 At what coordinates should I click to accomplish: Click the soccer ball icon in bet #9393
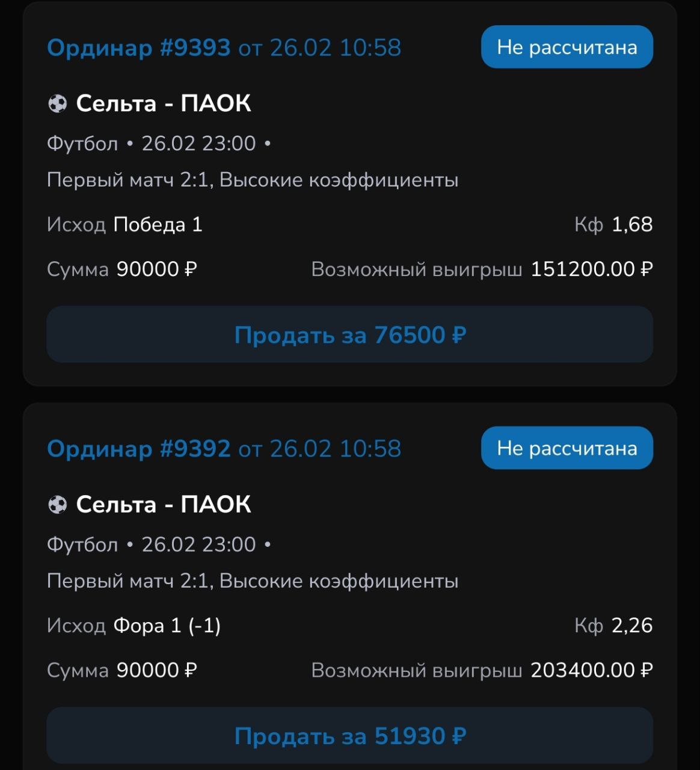point(57,104)
